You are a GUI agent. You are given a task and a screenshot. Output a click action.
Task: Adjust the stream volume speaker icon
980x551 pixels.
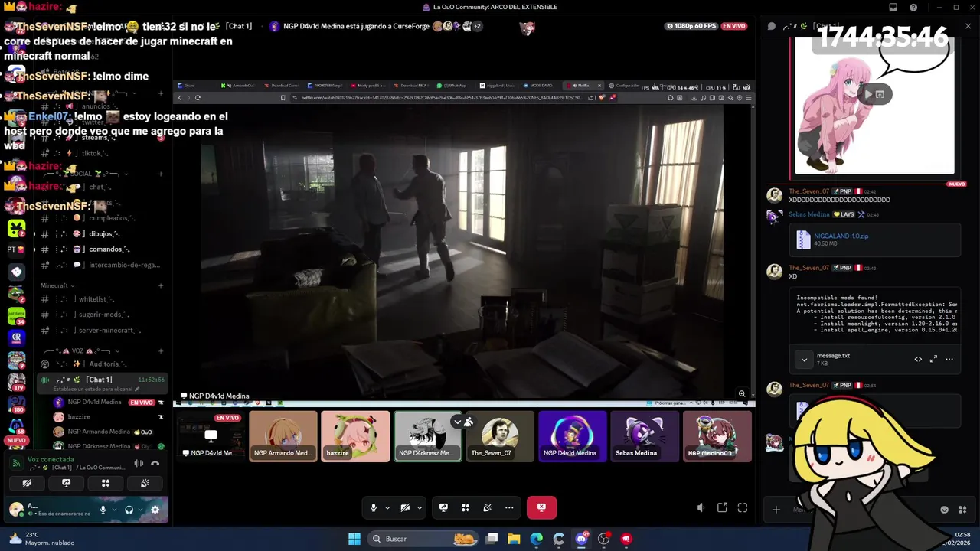coord(701,507)
